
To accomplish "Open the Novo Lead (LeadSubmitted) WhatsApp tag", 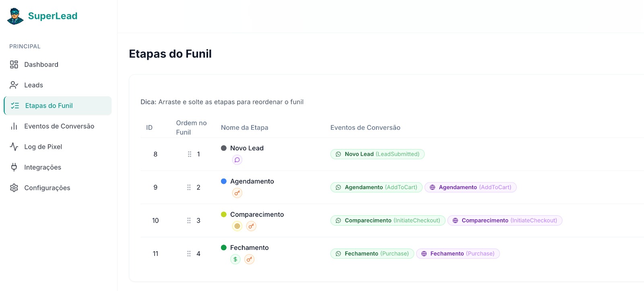I will tap(378, 154).
